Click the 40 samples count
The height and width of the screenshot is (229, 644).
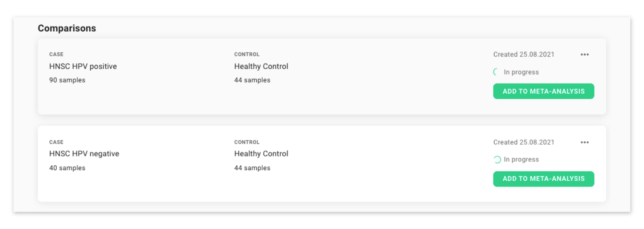click(x=67, y=168)
